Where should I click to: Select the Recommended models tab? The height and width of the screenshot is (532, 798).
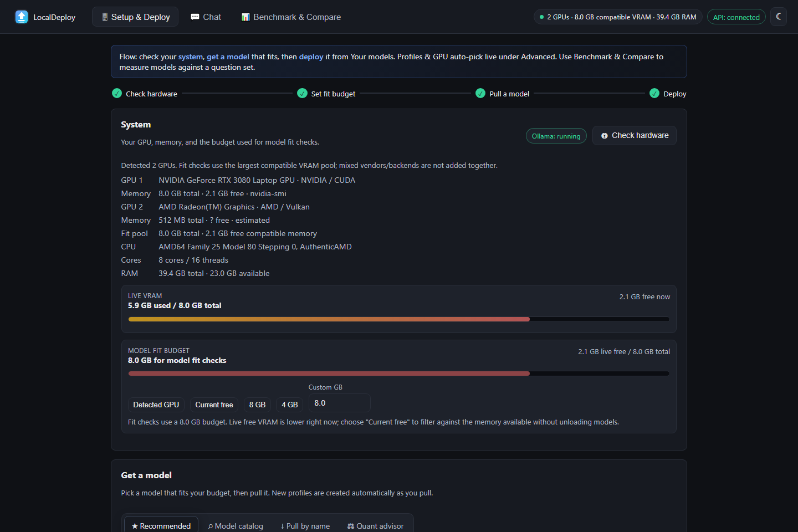point(161,526)
